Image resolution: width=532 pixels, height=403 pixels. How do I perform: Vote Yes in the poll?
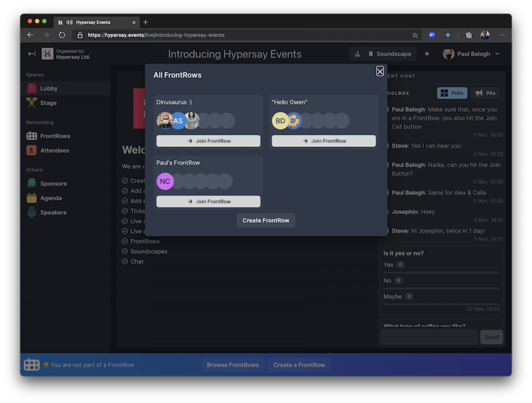point(388,265)
